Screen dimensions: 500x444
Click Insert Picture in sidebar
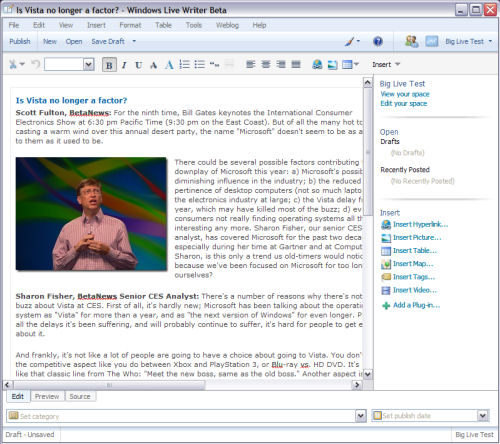click(x=411, y=238)
